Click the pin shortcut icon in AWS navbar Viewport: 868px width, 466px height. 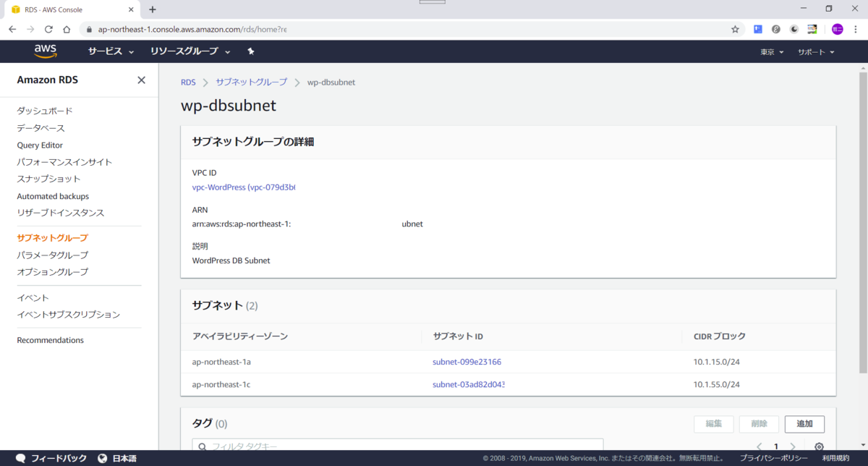(x=250, y=51)
